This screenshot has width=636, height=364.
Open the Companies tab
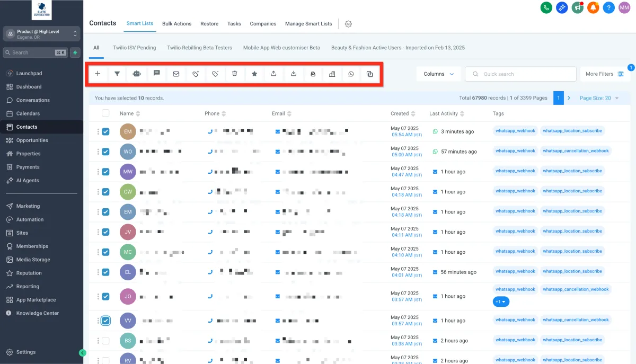pyautogui.click(x=263, y=24)
